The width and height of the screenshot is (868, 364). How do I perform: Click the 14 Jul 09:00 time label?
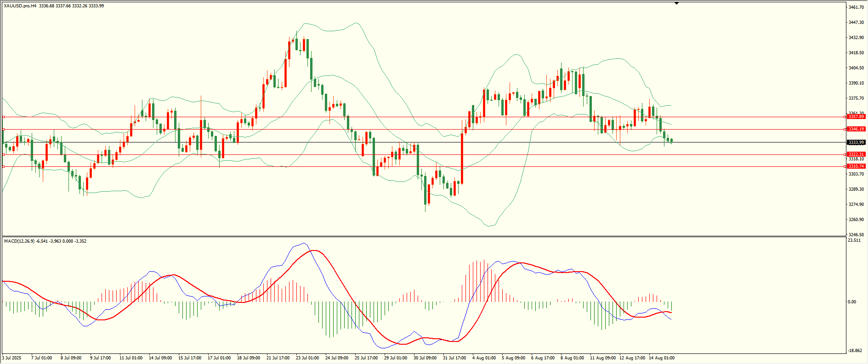click(x=160, y=358)
